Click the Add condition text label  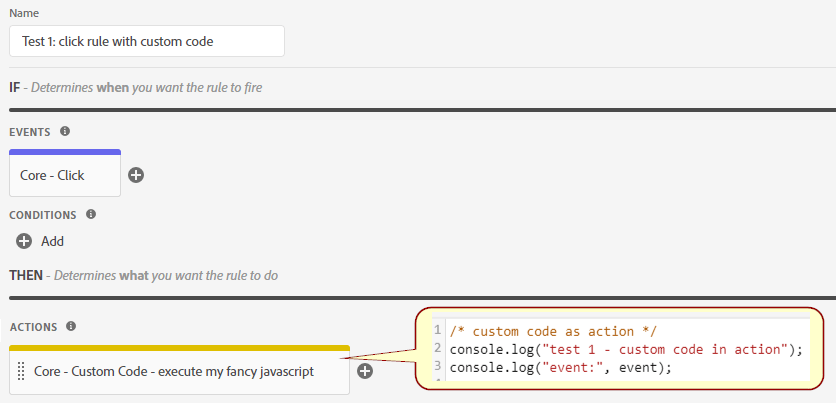(52, 241)
